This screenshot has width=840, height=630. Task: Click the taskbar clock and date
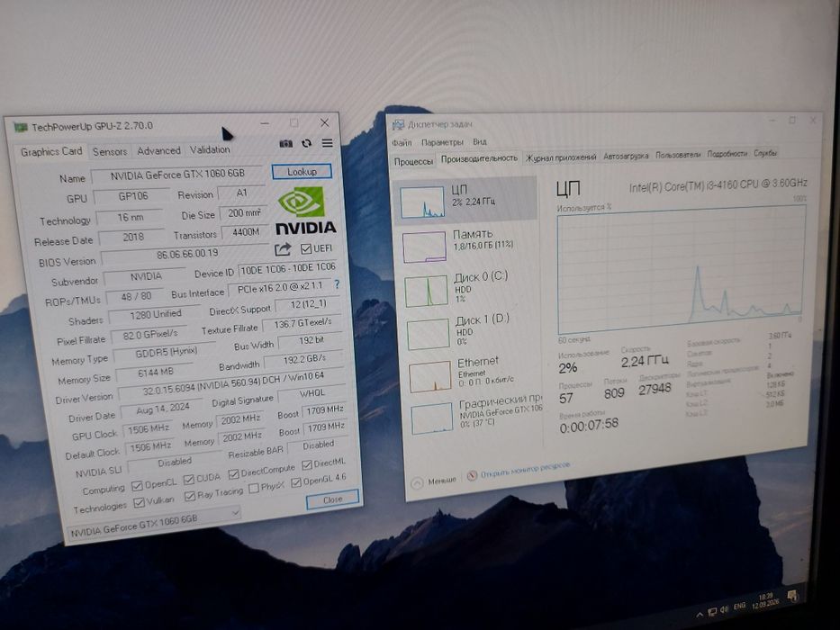pyautogui.click(x=765, y=600)
